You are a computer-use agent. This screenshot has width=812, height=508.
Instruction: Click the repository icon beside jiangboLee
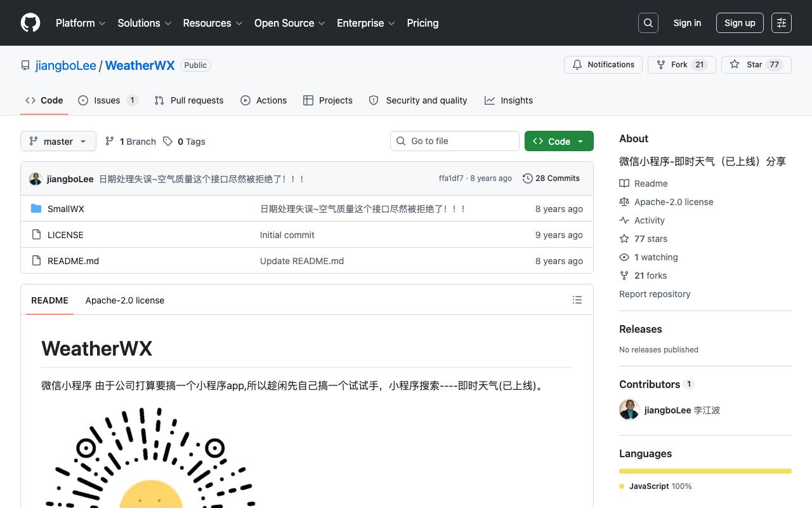25,65
